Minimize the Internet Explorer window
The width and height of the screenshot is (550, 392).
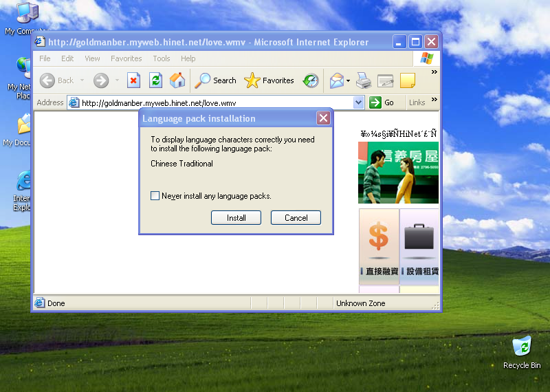pos(399,42)
